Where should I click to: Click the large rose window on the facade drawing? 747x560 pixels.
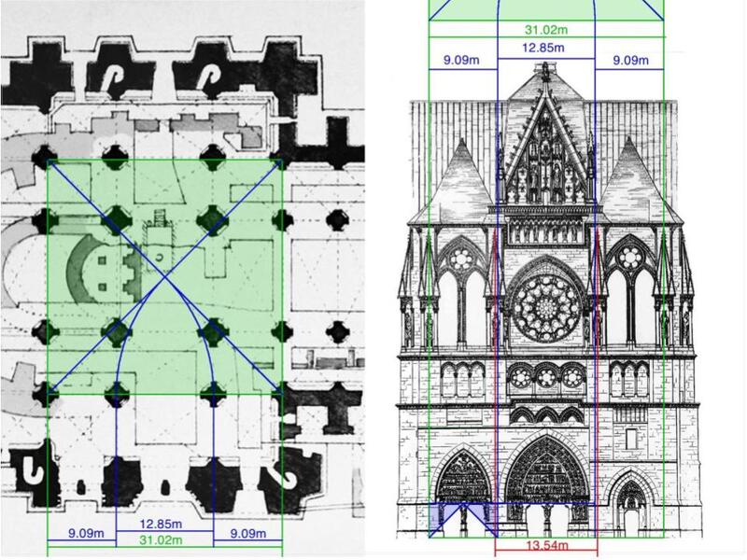point(546,308)
